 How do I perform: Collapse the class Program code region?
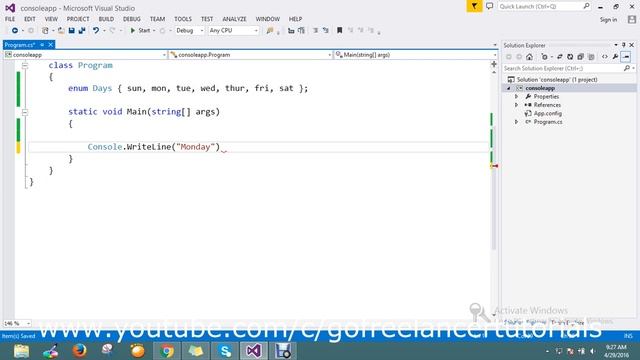pyautogui.click(x=25, y=65)
